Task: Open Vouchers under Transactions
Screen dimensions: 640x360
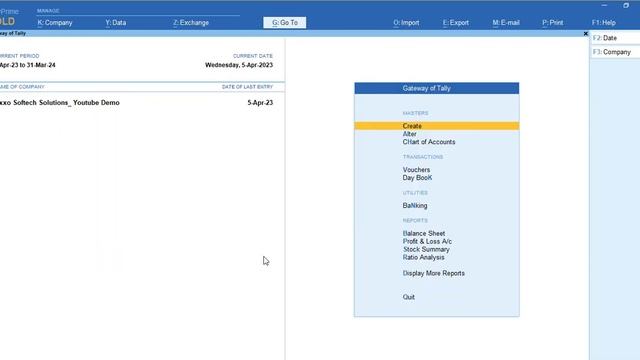Action: click(416, 170)
